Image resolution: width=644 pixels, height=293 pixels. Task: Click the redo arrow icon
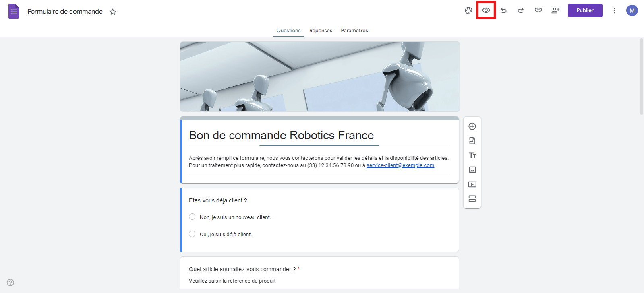[x=521, y=10]
